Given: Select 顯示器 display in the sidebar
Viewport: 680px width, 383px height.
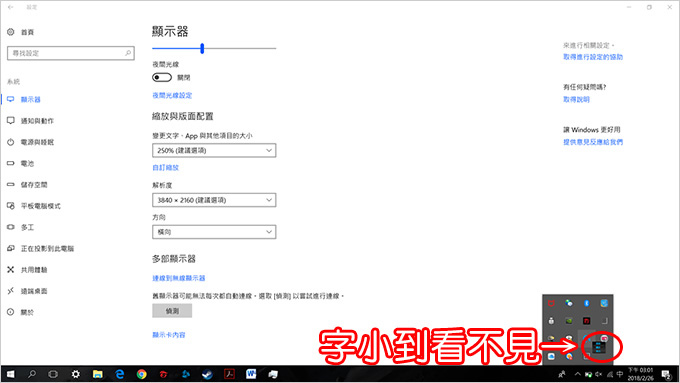Looking at the screenshot, I should [30, 99].
